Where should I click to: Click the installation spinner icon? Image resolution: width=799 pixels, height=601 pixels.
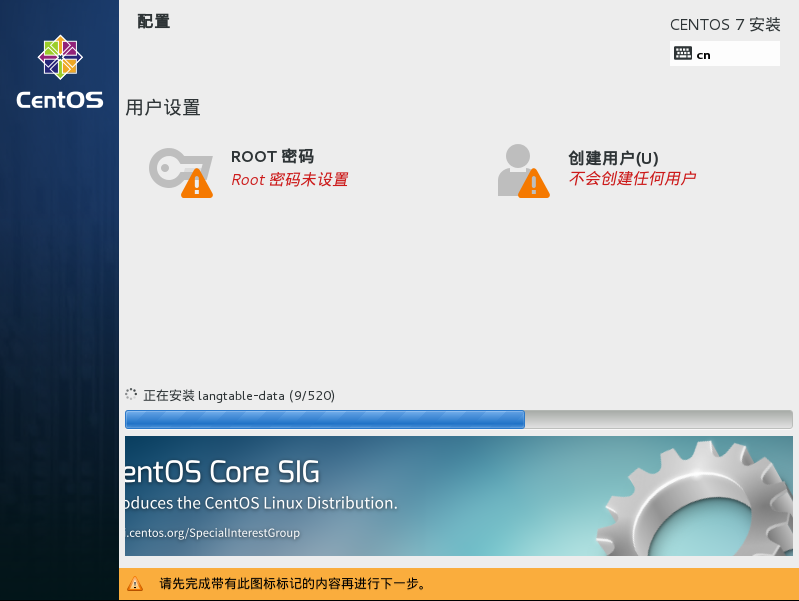point(131,395)
